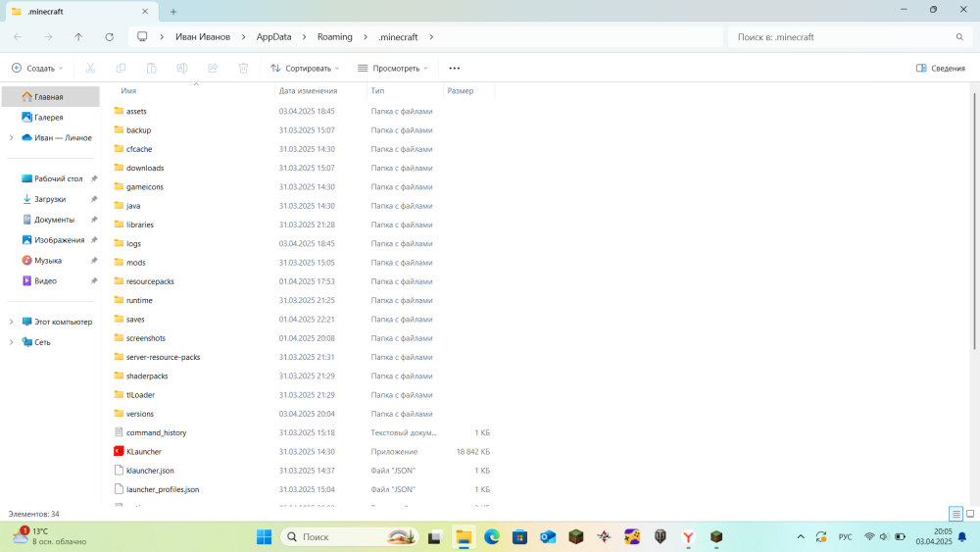Click the Task View taskbar icon

point(435,537)
